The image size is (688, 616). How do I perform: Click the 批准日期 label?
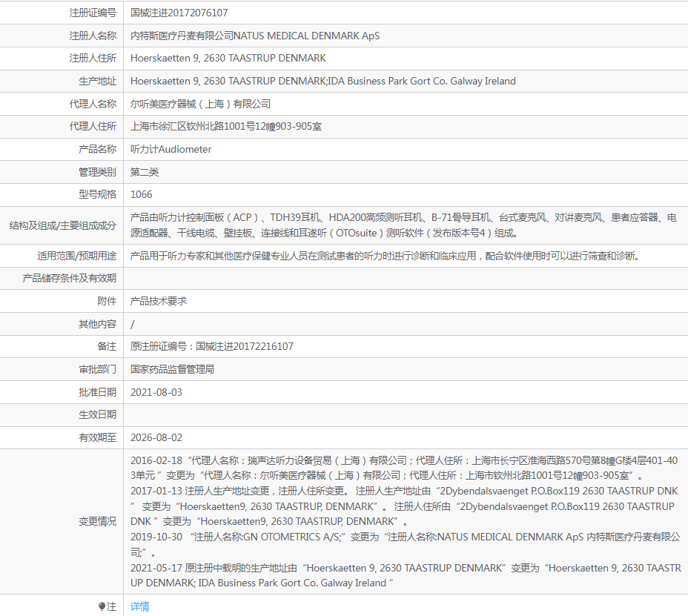[x=97, y=392]
